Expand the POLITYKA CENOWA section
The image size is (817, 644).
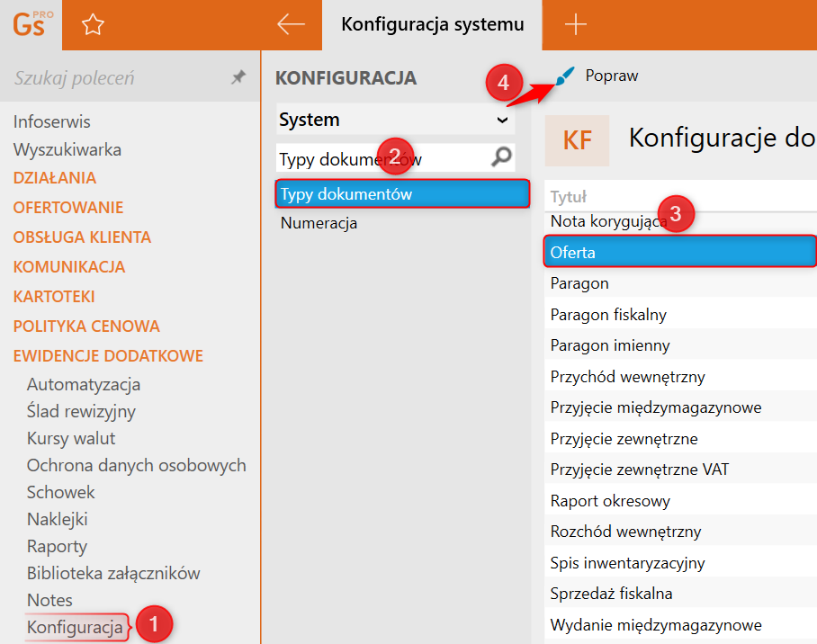(86, 326)
